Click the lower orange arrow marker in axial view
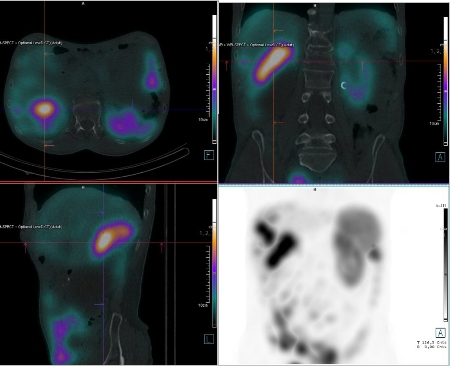The image size is (450, 366). pyautogui.click(x=49, y=145)
